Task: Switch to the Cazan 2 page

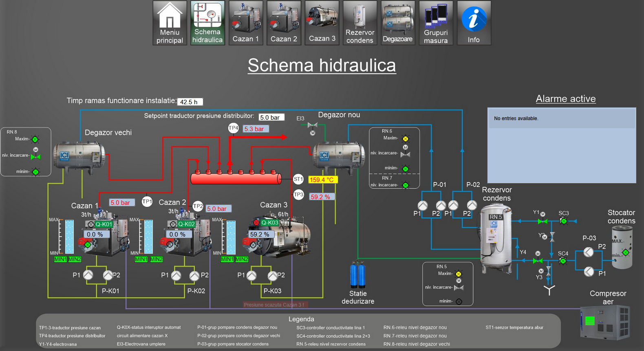Action: (x=284, y=23)
